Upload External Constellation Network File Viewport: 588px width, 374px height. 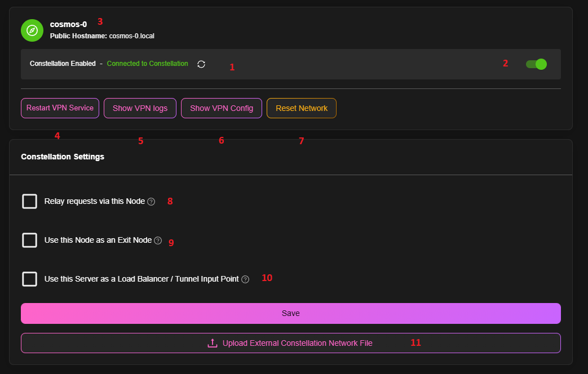[x=297, y=343]
